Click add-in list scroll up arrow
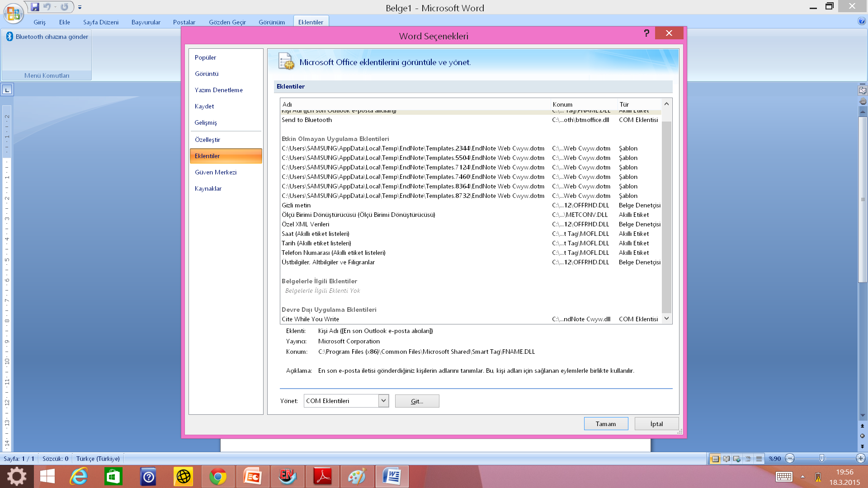 coord(666,104)
